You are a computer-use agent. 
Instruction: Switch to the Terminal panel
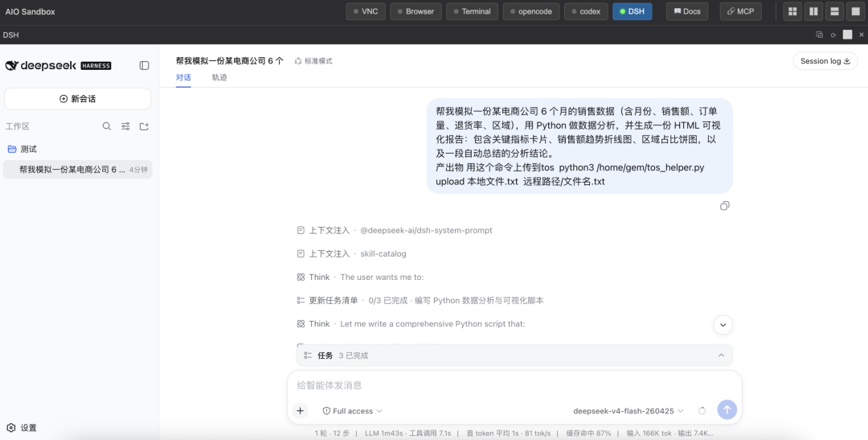(473, 11)
